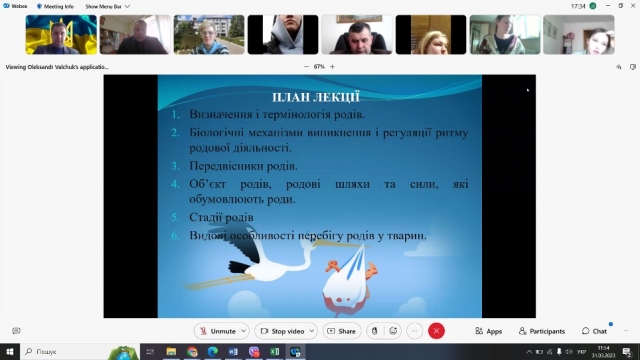This screenshot has height=360, width=640.
Task: Open Windows Start menu
Action: [x=10, y=351]
